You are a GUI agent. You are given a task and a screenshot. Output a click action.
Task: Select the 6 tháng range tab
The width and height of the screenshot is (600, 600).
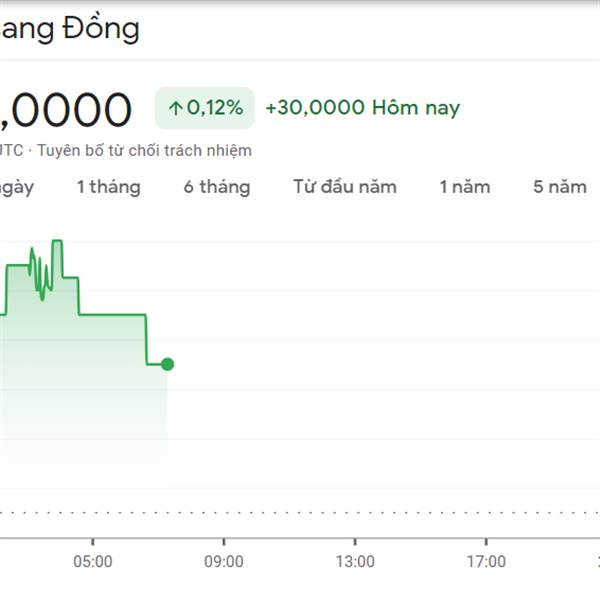(x=217, y=187)
